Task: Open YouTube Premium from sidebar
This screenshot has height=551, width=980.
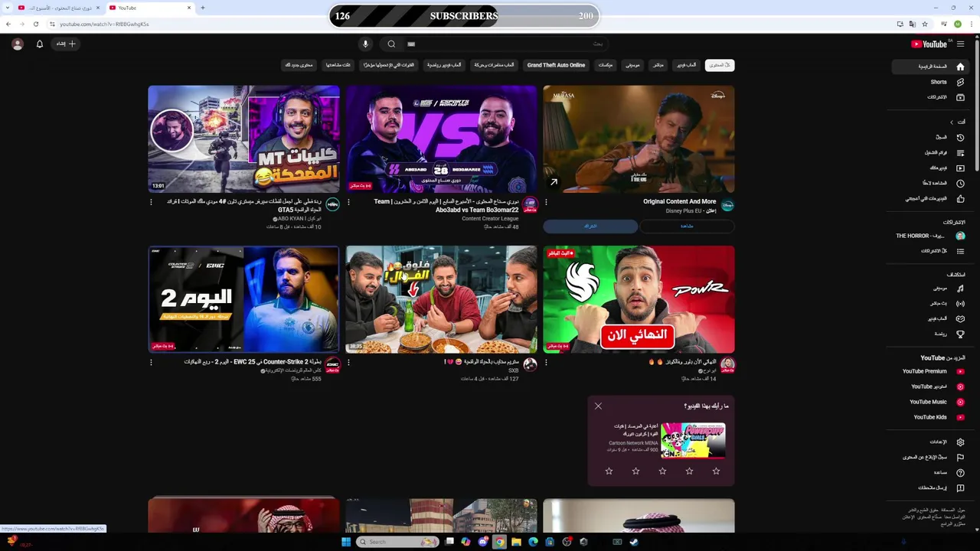Action: click(x=932, y=371)
